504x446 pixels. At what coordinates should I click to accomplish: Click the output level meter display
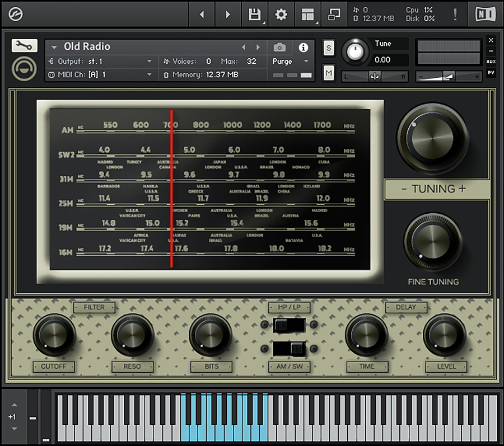449,52
